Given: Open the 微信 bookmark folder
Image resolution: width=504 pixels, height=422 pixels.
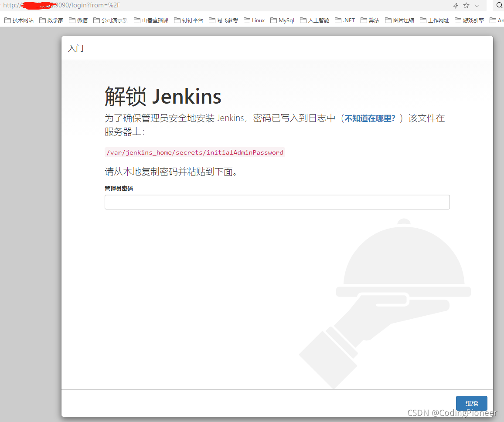Looking at the screenshot, I should [x=78, y=20].
